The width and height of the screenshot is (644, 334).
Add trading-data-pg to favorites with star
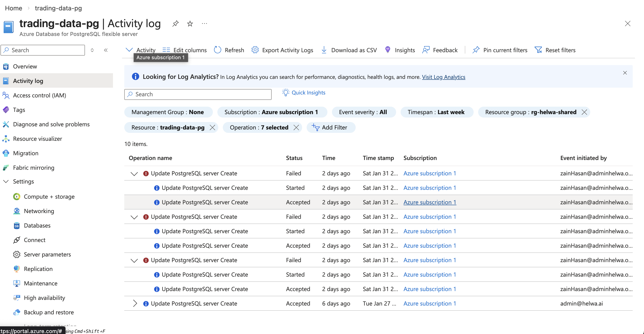click(x=190, y=24)
